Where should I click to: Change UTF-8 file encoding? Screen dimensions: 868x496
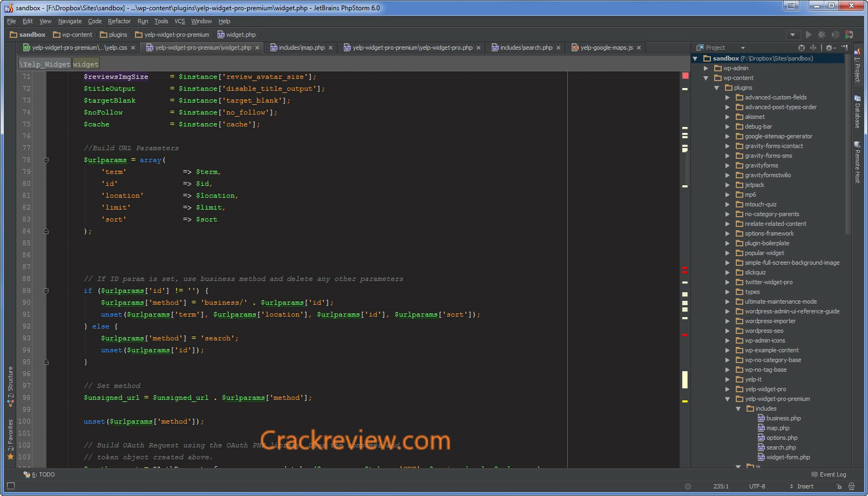757,486
